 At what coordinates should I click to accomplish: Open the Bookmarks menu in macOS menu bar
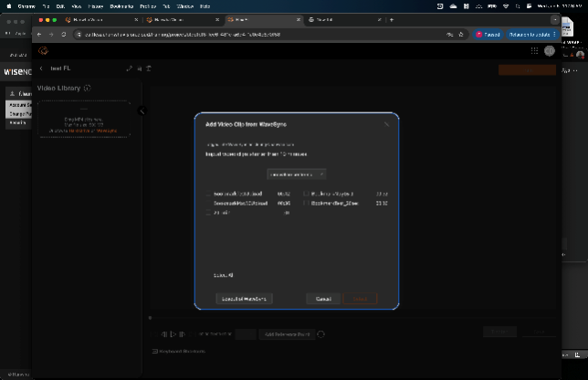click(120, 5)
